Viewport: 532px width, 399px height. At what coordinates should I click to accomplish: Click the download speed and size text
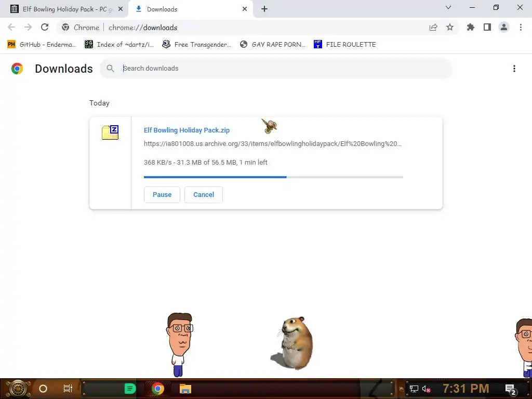tap(206, 163)
